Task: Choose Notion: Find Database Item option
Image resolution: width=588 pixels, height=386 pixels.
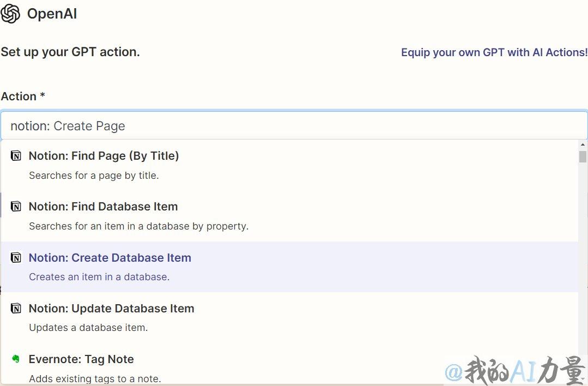Action: tap(289, 216)
